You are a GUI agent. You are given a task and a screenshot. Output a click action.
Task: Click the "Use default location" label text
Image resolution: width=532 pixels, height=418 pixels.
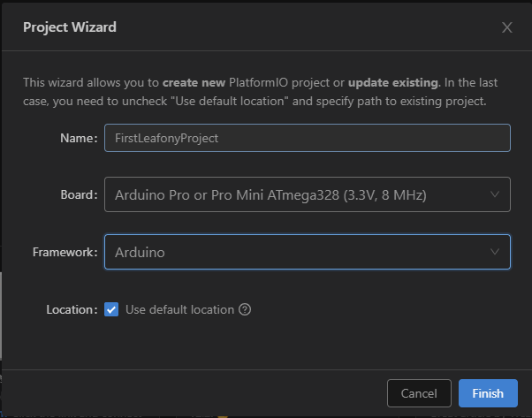(x=179, y=309)
